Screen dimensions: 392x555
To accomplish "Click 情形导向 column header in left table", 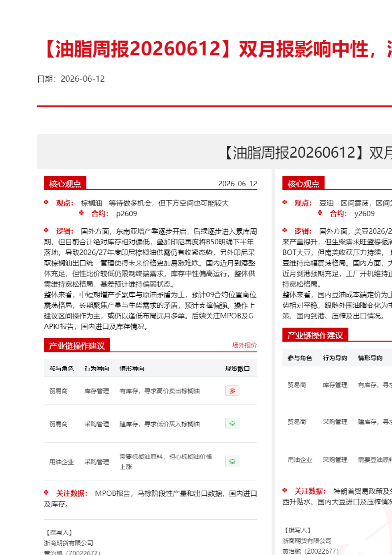I will (132, 368).
